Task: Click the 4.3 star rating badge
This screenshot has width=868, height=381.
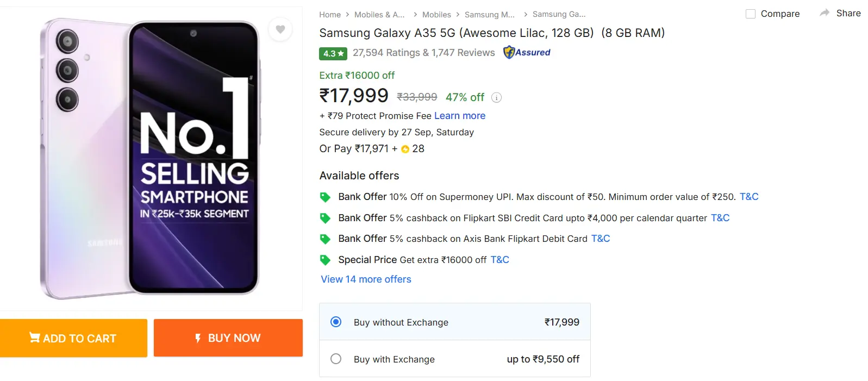Action: [x=333, y=53]
